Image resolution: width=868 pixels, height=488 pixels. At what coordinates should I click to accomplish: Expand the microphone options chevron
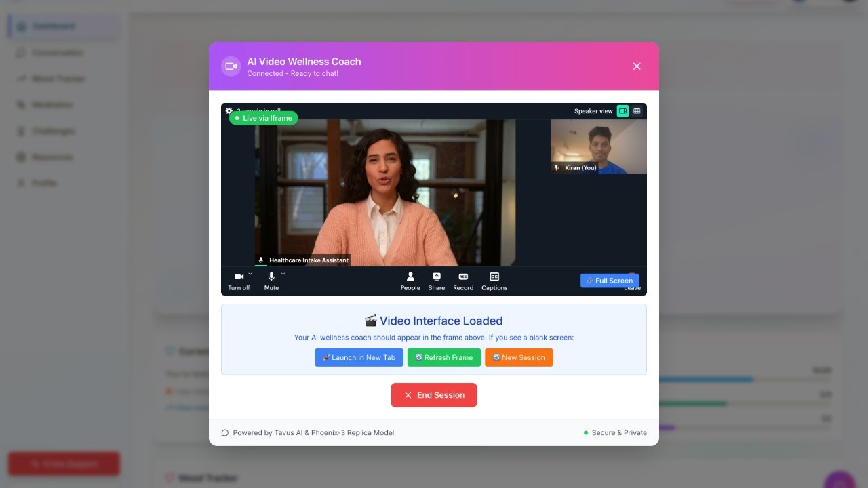coord(283,274)
